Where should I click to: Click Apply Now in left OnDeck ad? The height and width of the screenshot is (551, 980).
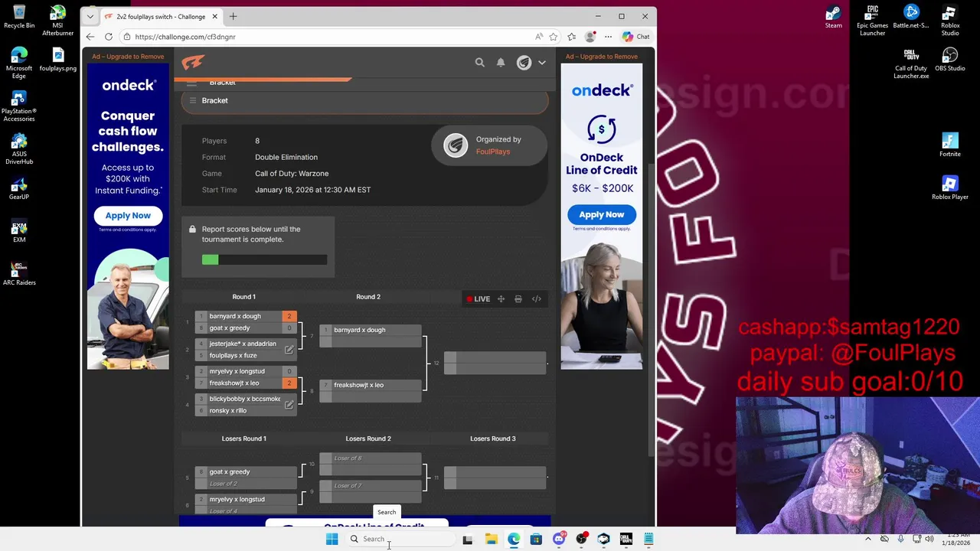tap(128, 216)
